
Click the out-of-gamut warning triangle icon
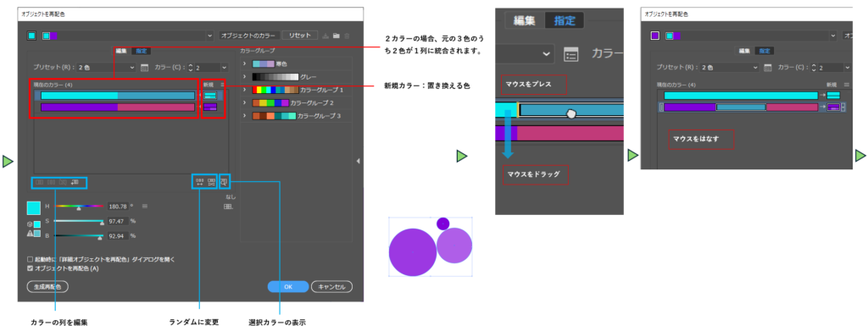(x=30, y=234)
